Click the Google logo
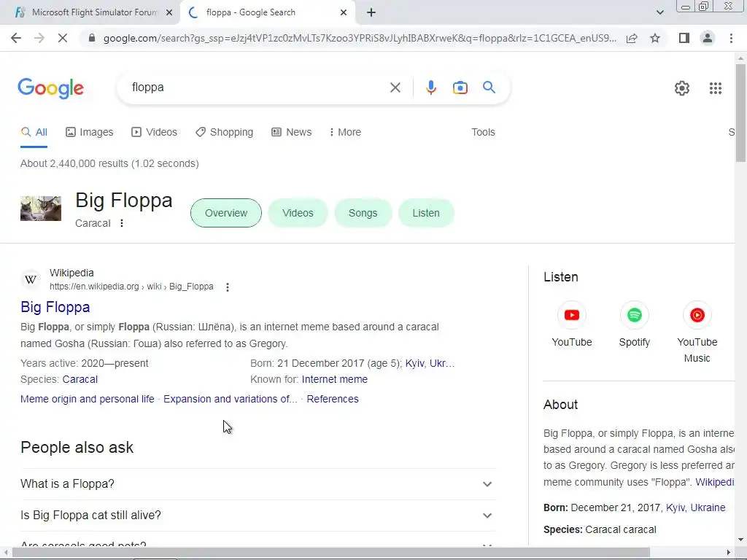This screenshot has width=747, height=560. pos(50,88)
